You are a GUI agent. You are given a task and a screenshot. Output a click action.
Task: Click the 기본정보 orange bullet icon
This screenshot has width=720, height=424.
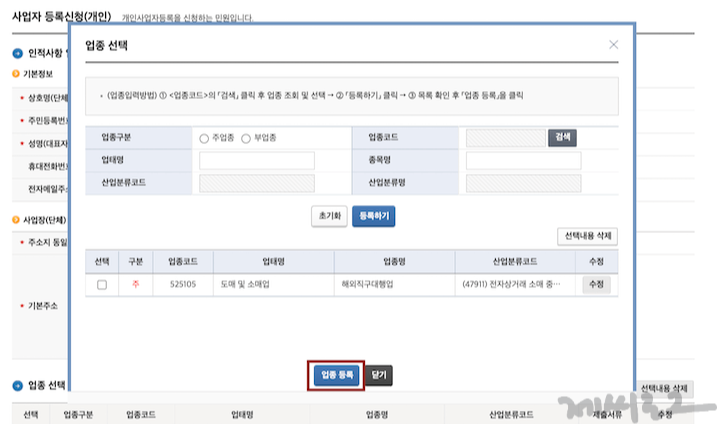click(16, 73)
